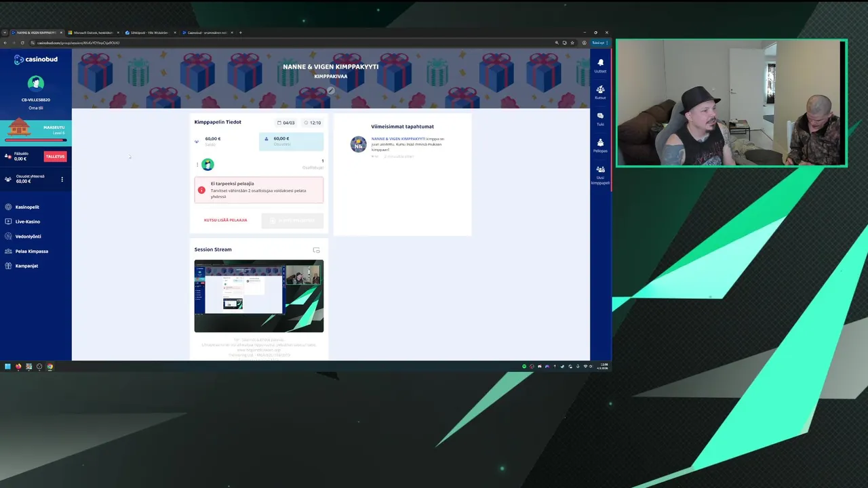The height and width of the screenshot is (488, 868).
Task: Pop out the Session Stream window
Action: (316, 250)
